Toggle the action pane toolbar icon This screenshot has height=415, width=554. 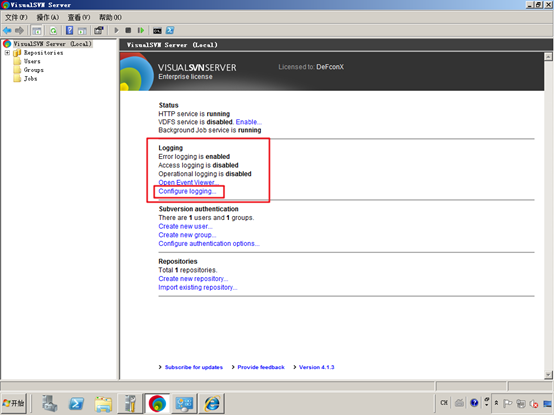coord(82,31)
